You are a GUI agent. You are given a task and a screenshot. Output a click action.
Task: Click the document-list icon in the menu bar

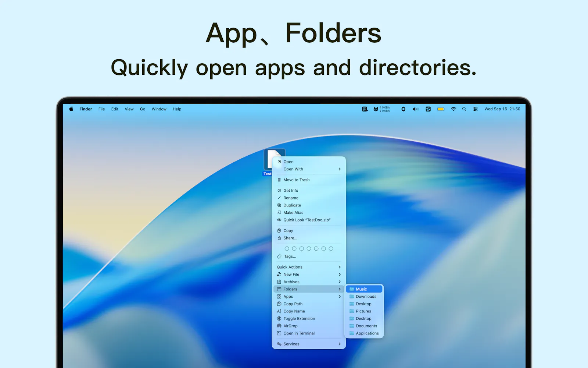[x=365, y=109]
